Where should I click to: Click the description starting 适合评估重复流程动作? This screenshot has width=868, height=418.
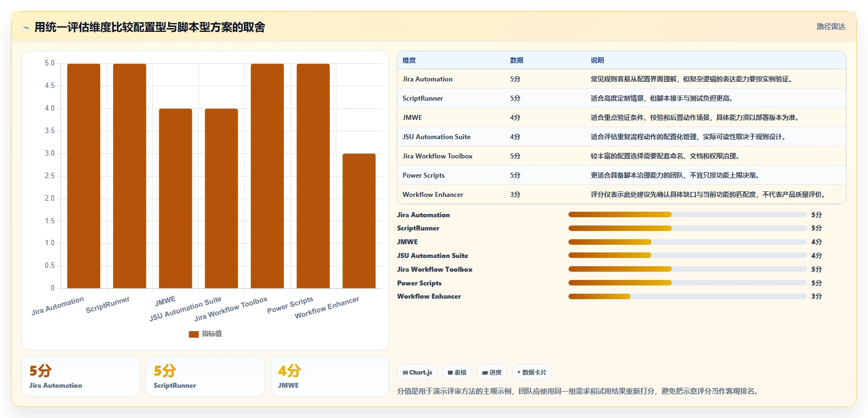click(x=688, y=137)
